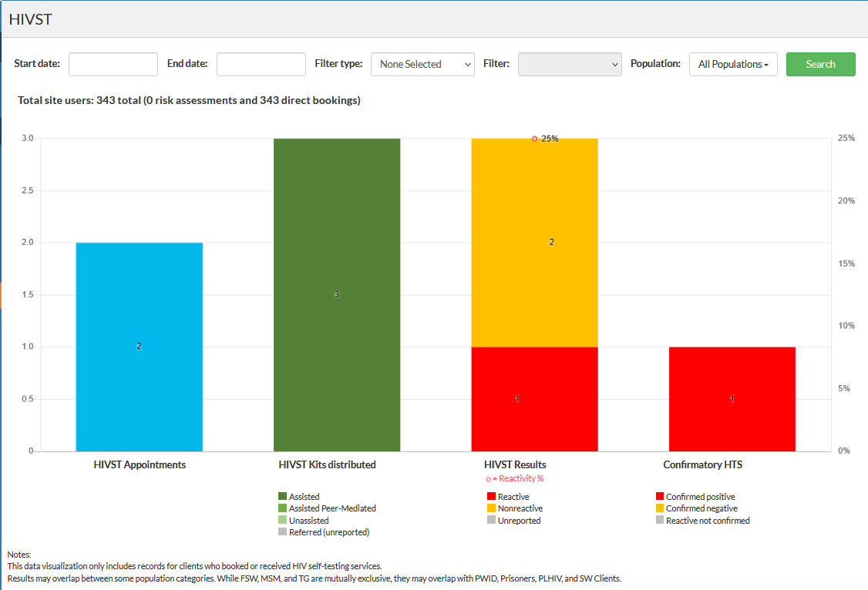Viewport: 868px width, 590px height.
Task: Click the red Confirmatory HTS bar
Action: coord(732,399)
